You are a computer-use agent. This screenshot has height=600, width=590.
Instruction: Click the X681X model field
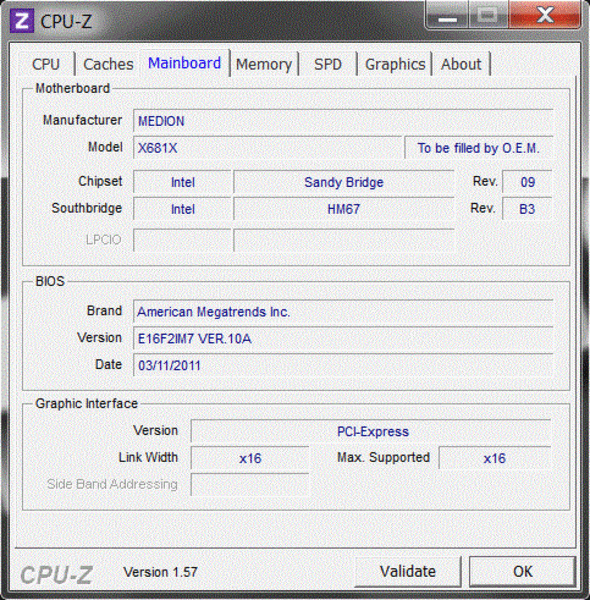click(268, 148)
